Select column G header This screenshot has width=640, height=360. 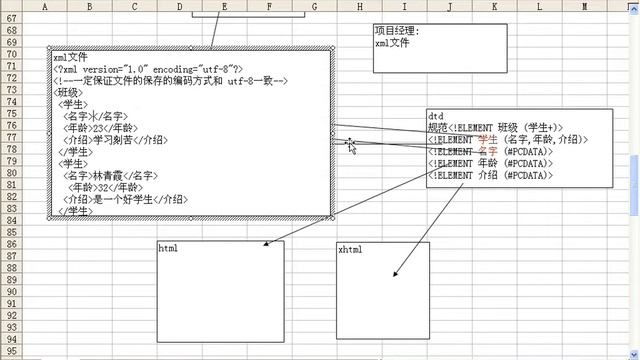314,6
